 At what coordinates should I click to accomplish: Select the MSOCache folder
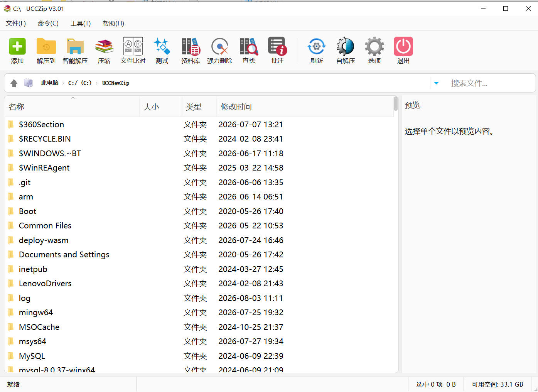point(199,327)
